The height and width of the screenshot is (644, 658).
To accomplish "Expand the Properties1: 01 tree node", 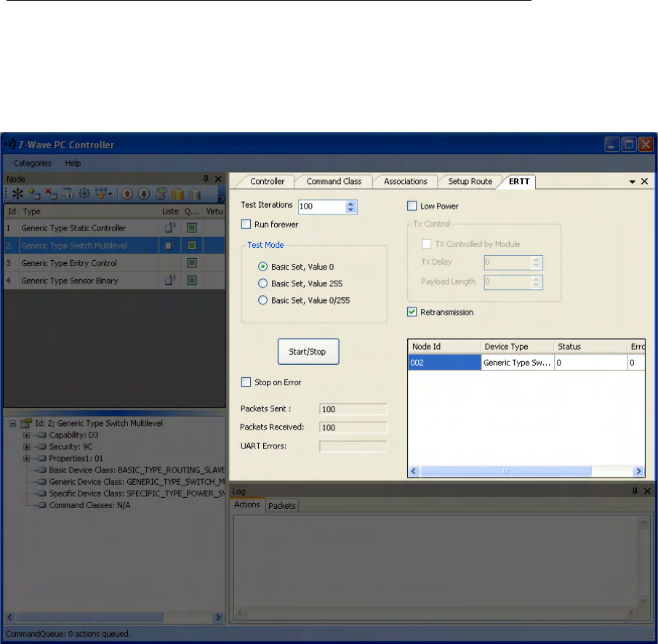I will pyautogui.click(x=26, y=459).
